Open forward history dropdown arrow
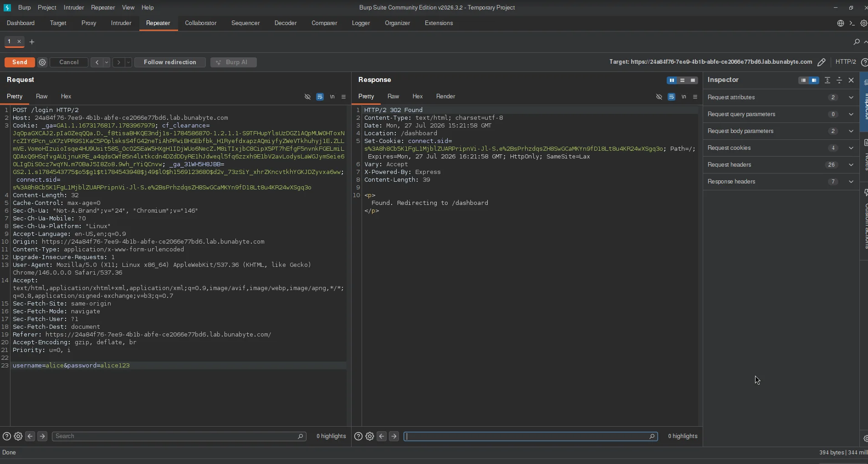 (128, 62)
